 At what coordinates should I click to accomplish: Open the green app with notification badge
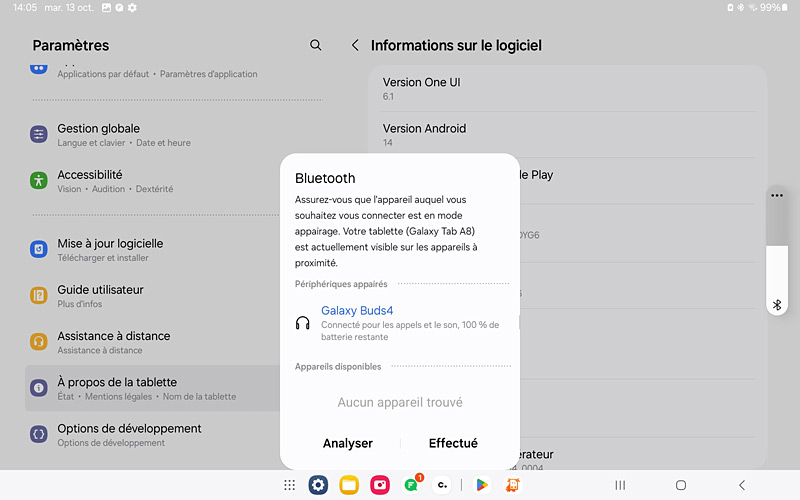point(412,485)
